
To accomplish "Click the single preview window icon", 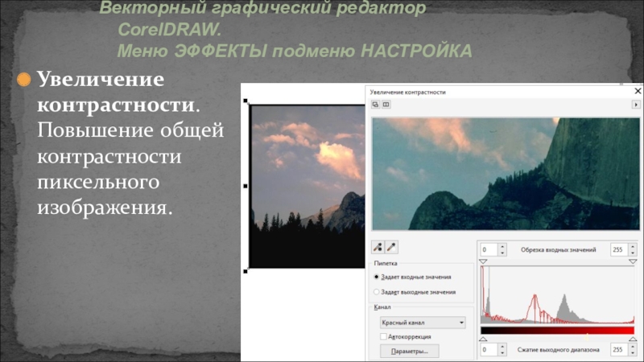I will click(375, 105).
